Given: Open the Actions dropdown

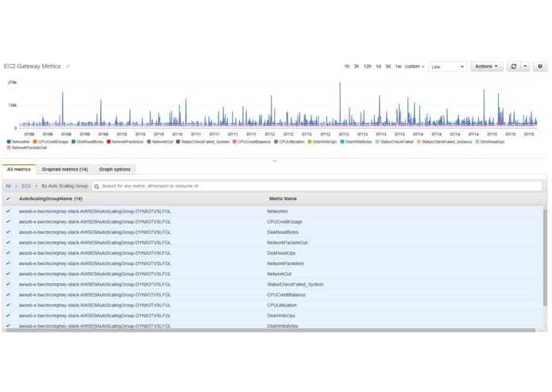Looking at the screenshot, I should (x=487, y=67).
